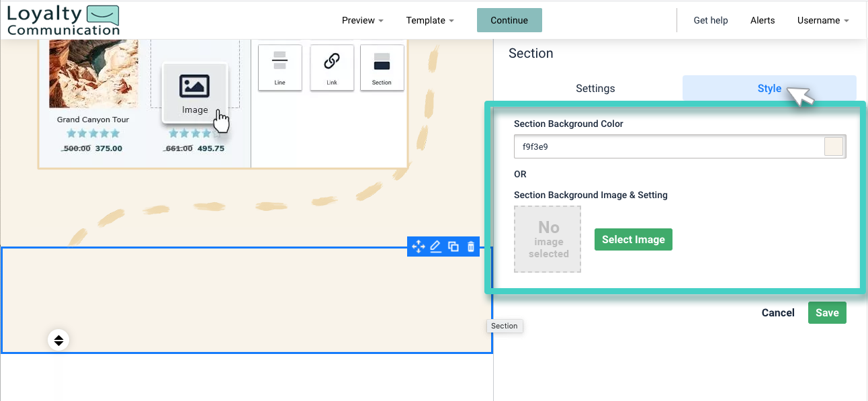Image resolution: width=868 pixels, height=401 pixels.
Task: Open Alerts from the top bar
Action: (763, 20)
